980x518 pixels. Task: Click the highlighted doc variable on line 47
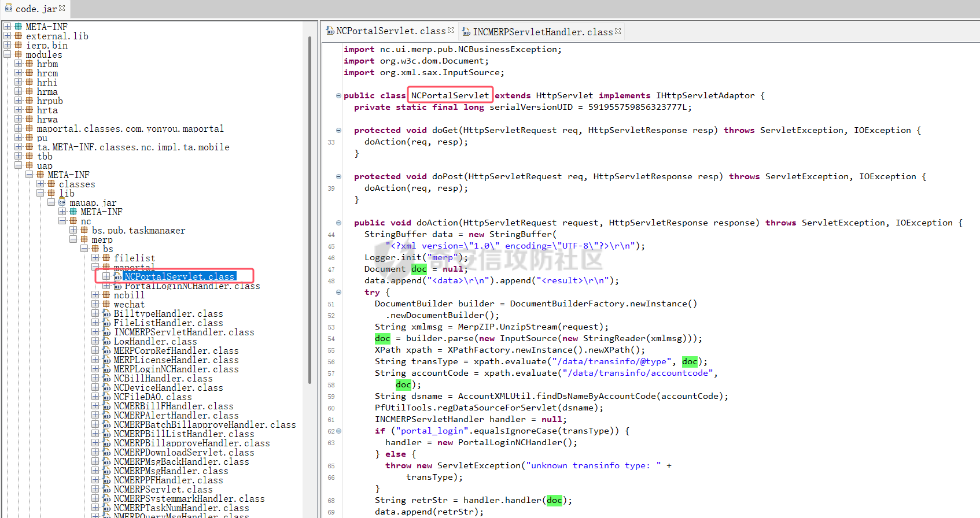click(x=419, y=269)
